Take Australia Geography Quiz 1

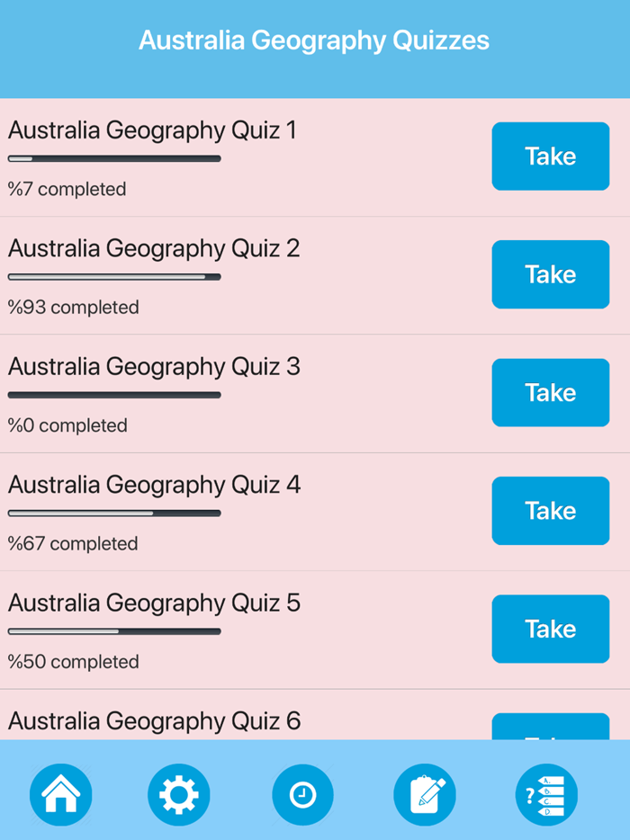(x=550, y=156)
